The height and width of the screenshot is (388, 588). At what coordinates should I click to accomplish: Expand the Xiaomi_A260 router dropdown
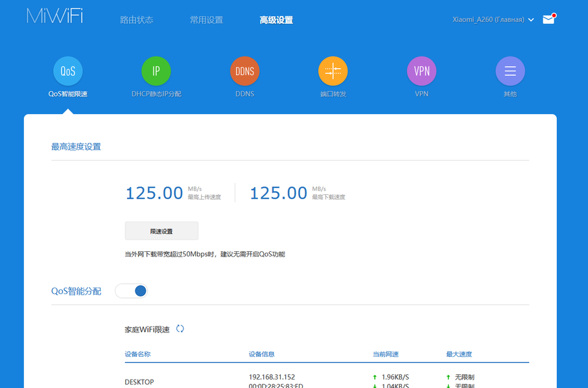(493, 19)
